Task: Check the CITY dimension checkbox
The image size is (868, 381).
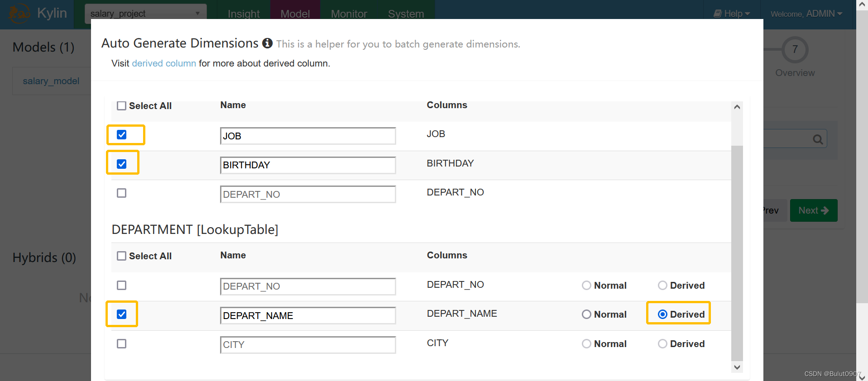Action: (x=122, y=344)
